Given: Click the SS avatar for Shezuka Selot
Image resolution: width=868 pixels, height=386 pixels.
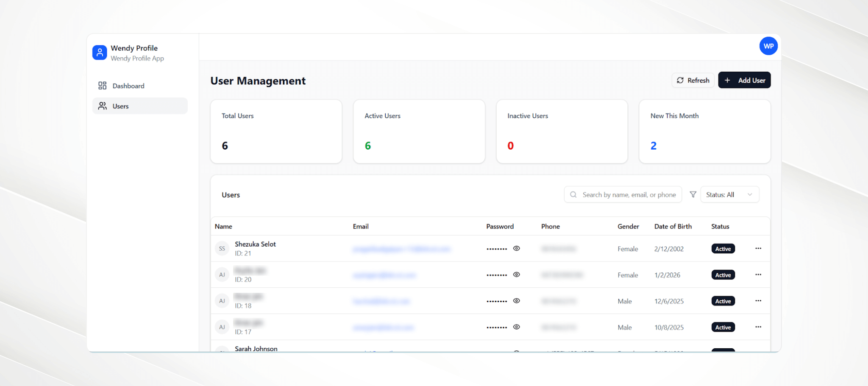Looking at the screenshot, I should [x=222, y=249].
